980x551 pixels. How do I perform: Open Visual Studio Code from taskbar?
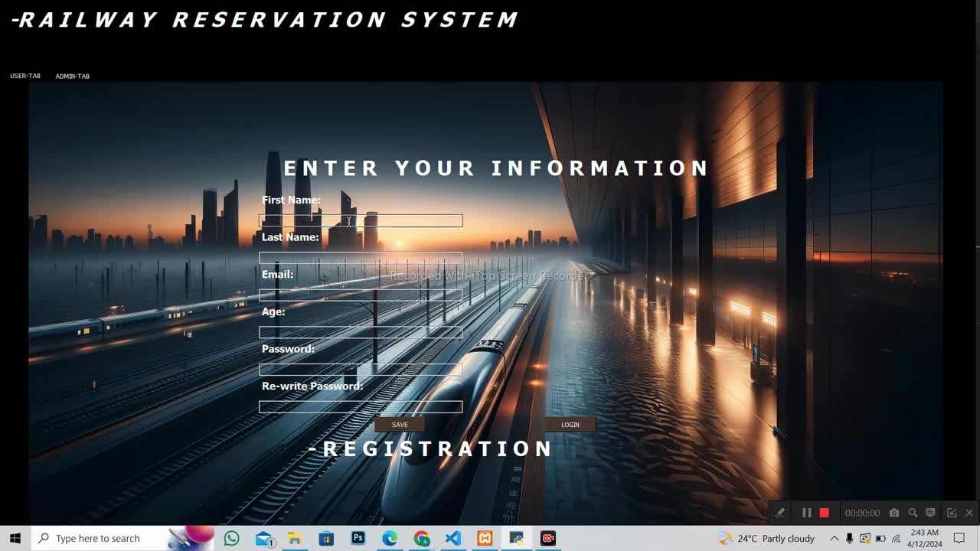(x=452, y=538)
